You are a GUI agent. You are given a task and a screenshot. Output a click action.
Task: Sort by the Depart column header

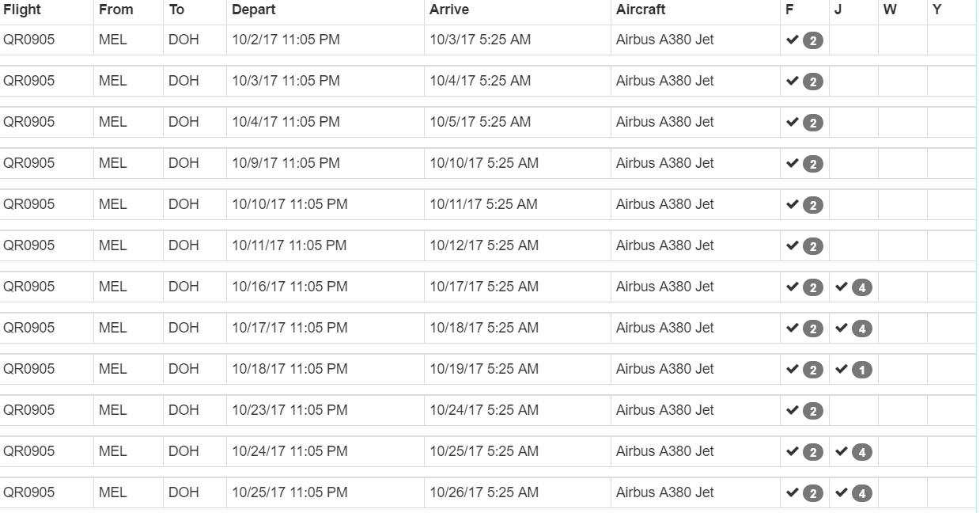(x=253, y=9)
